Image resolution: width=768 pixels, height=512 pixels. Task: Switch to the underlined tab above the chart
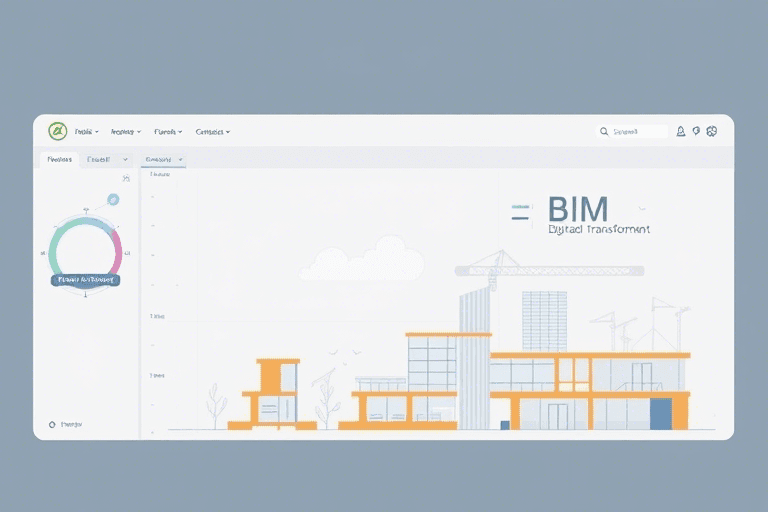coord(162,159)
